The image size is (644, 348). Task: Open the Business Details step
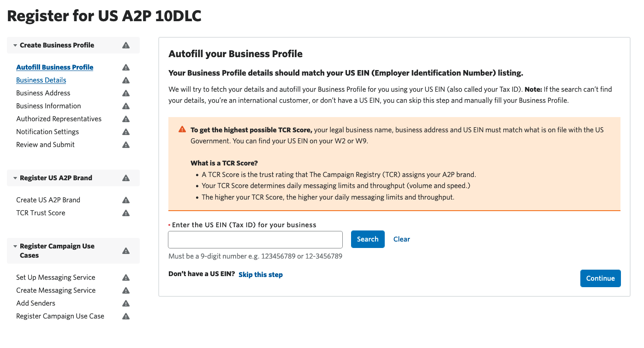[x=41, y=80]
